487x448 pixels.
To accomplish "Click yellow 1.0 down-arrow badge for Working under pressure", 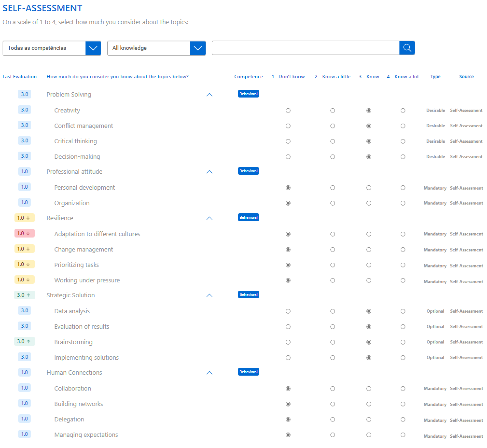I will [24, 280].
